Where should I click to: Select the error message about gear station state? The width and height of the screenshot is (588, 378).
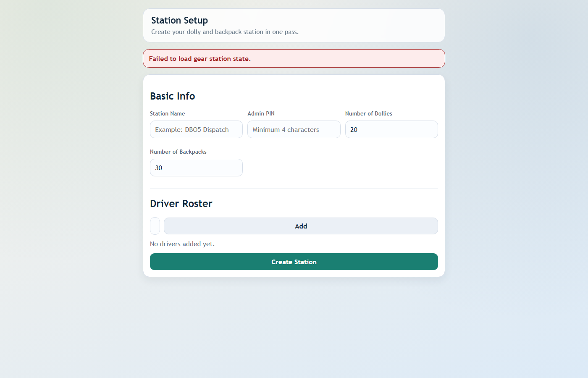pyautogui.click(x=199, y=58)
